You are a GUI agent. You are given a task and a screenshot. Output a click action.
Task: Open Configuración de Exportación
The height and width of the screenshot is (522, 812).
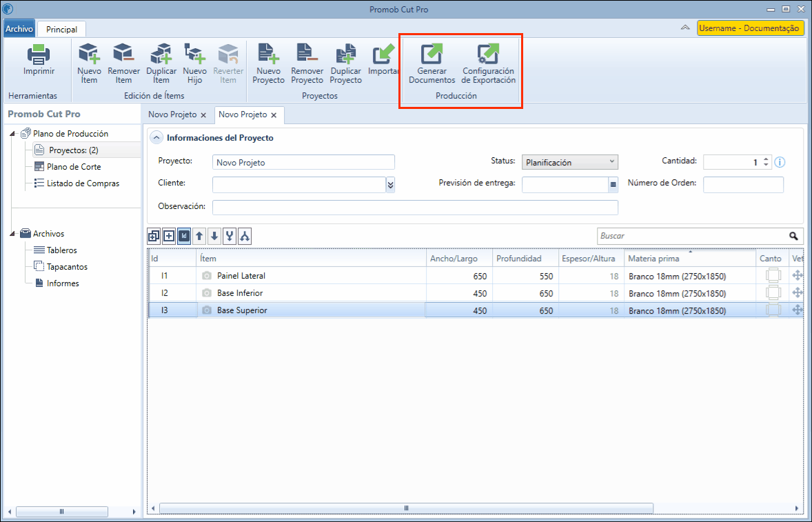coord(488,63)
